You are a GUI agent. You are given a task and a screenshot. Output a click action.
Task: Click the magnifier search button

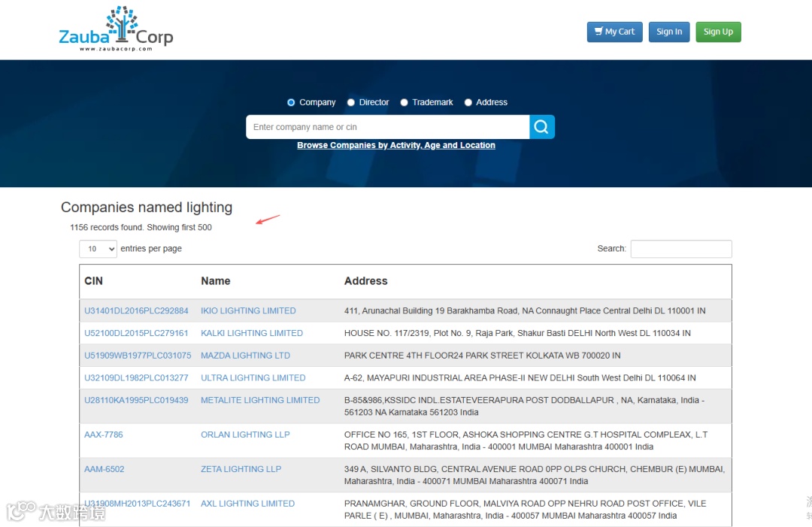[541, 127]
